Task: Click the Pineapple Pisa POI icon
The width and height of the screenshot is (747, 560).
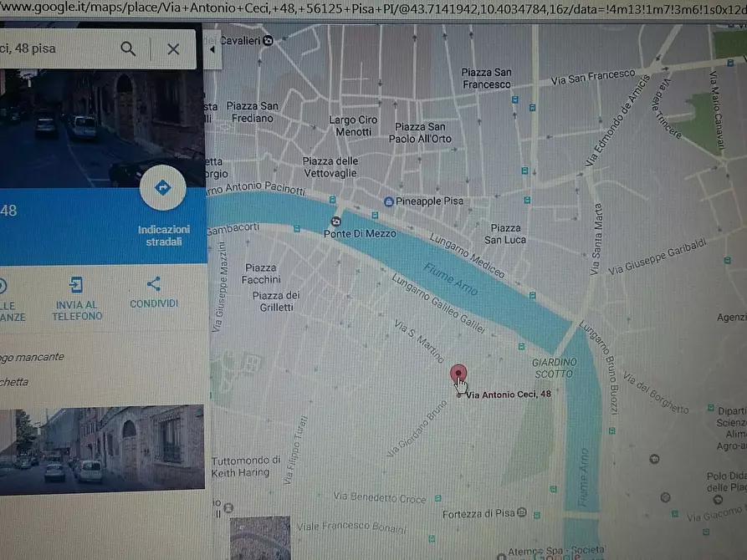Action: pyautogui.click(x=387, y=201)
